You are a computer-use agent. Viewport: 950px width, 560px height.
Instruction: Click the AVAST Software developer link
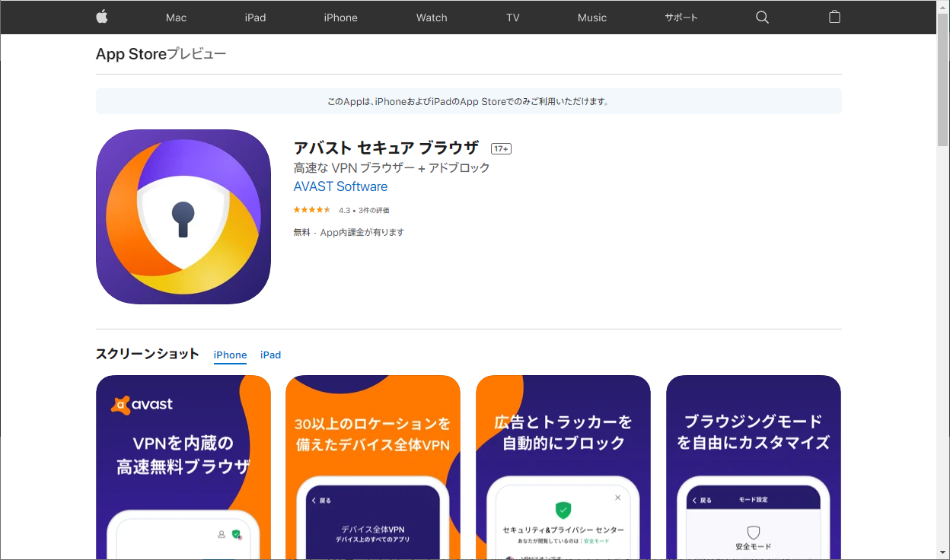pos(340,186)
